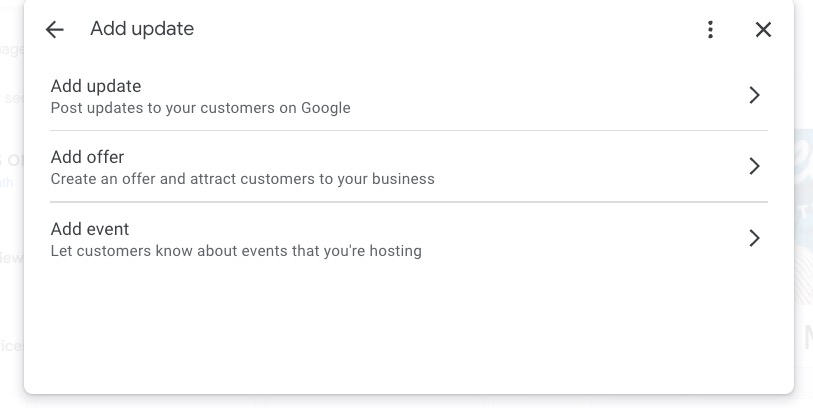Close the Add update dialog

763,30
